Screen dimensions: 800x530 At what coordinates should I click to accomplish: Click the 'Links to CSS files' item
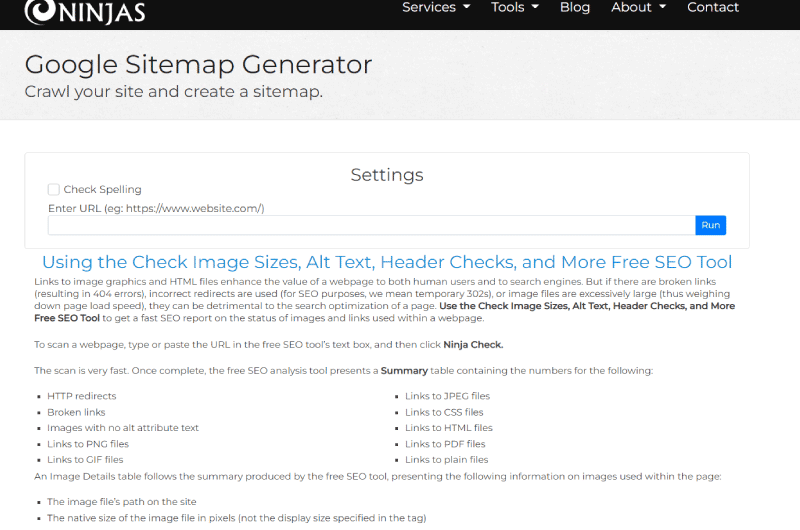444,412
